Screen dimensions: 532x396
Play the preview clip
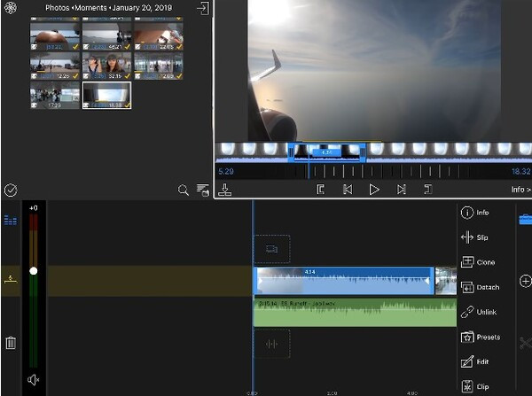(x=374, y=190)
